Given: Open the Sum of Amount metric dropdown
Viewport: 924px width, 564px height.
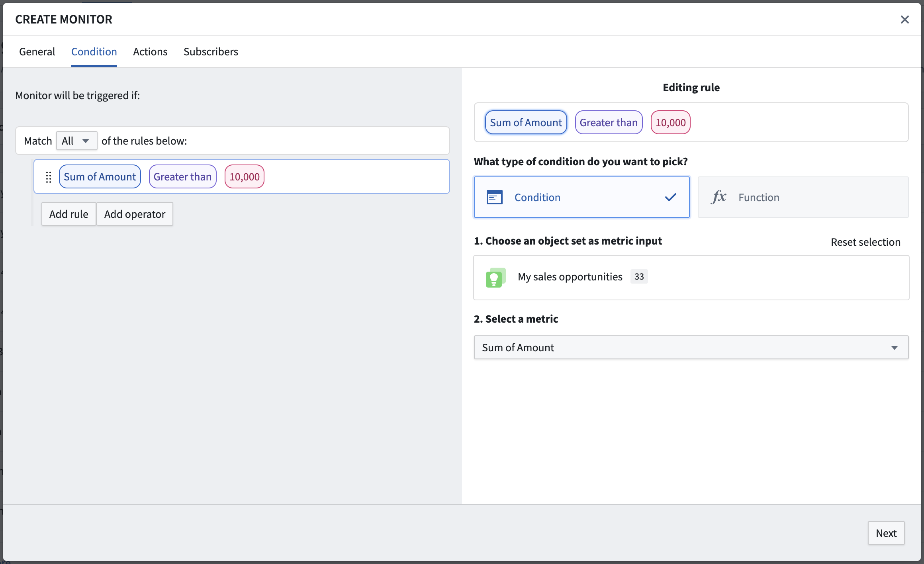Looking at the screenshot, I should pos(691,347).
